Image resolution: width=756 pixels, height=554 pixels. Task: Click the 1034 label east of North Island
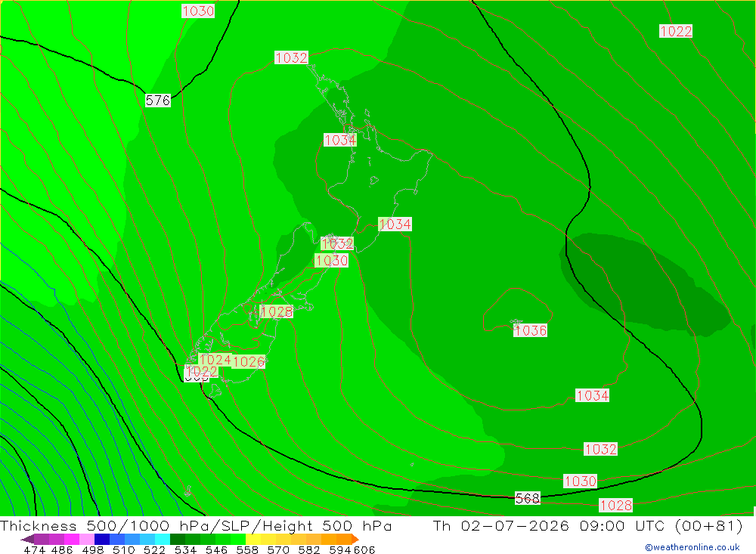coord(395,224)
